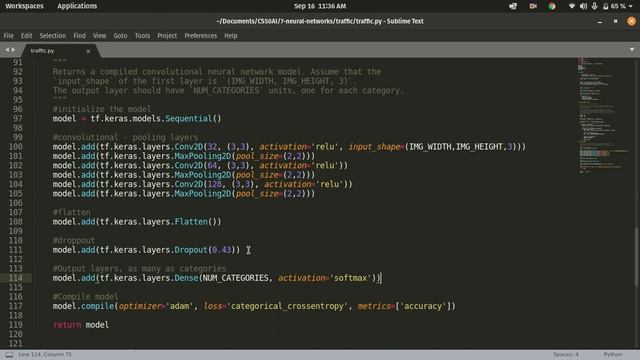Open the Help menu
Image resolution: width=640 pixels, height=360 pixels.
[231, 36]
